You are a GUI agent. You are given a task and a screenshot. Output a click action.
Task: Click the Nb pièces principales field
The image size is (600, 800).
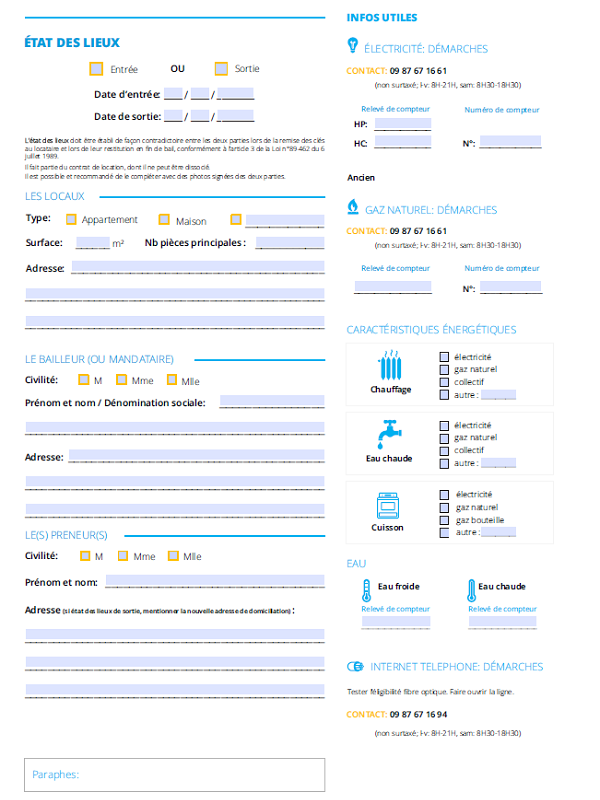point(290,242)
